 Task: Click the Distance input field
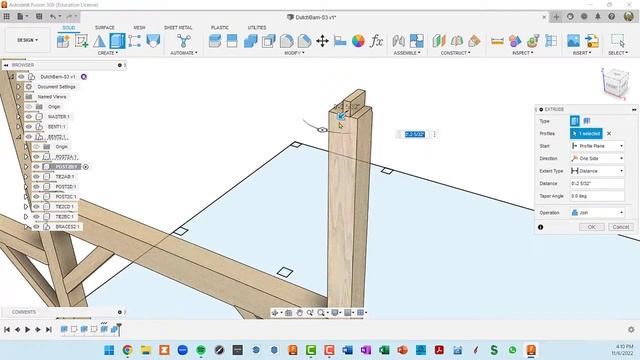pyautogui.click(x=597, y=184)
